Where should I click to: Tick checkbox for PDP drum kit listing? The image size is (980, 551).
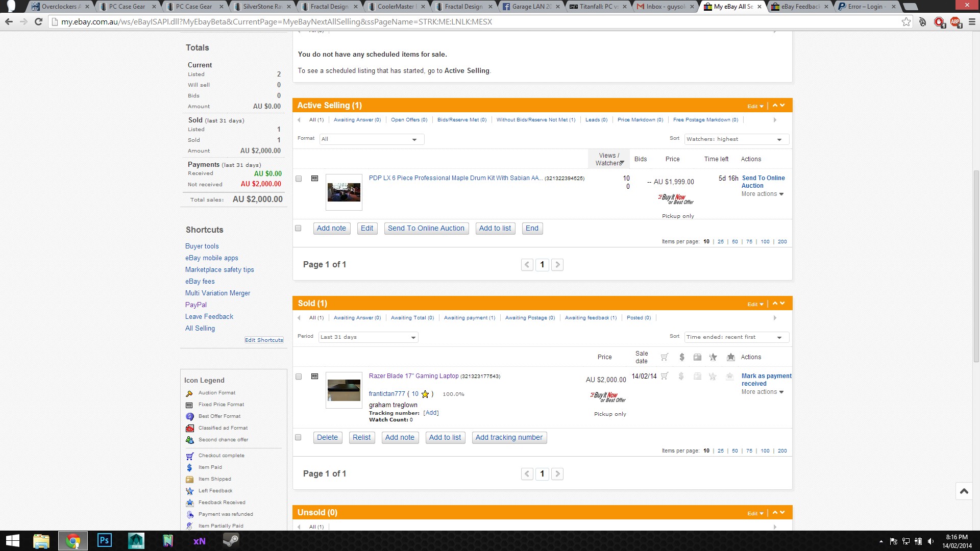[x=299, y=179]
